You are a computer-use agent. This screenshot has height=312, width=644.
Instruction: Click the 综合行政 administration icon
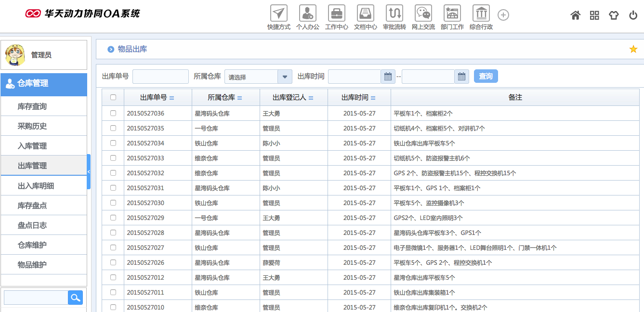pyautogui.click(x=481, y=13)
